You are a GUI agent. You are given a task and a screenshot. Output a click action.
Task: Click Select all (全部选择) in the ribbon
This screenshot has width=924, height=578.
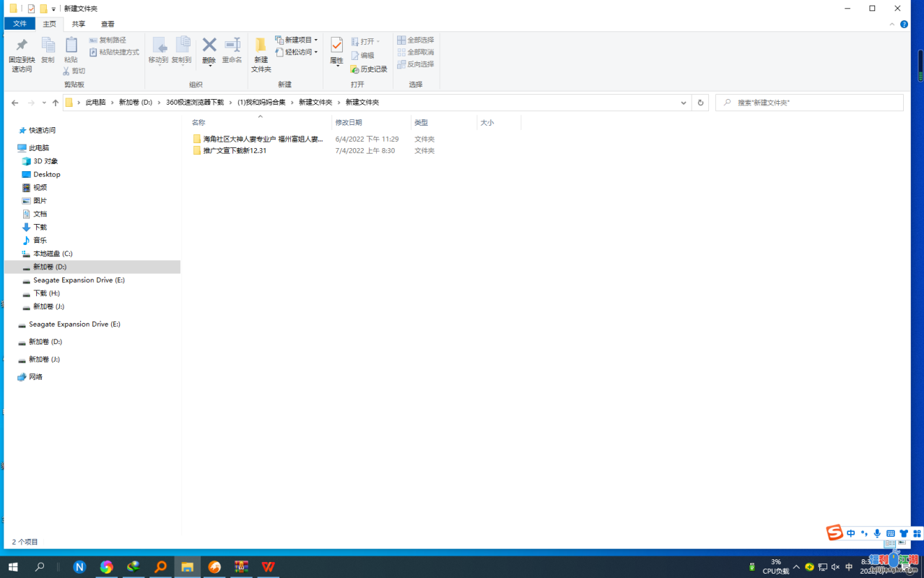click(416, 40)
